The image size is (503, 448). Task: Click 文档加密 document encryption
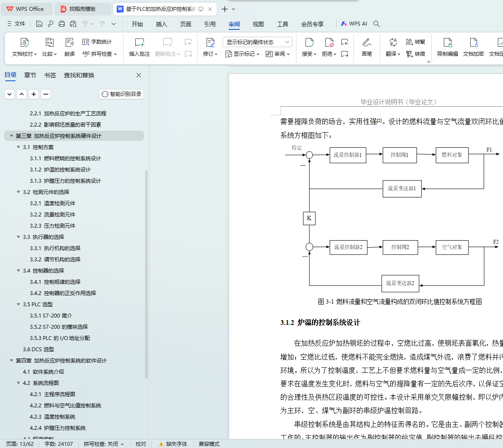click(x=474, y=47)
